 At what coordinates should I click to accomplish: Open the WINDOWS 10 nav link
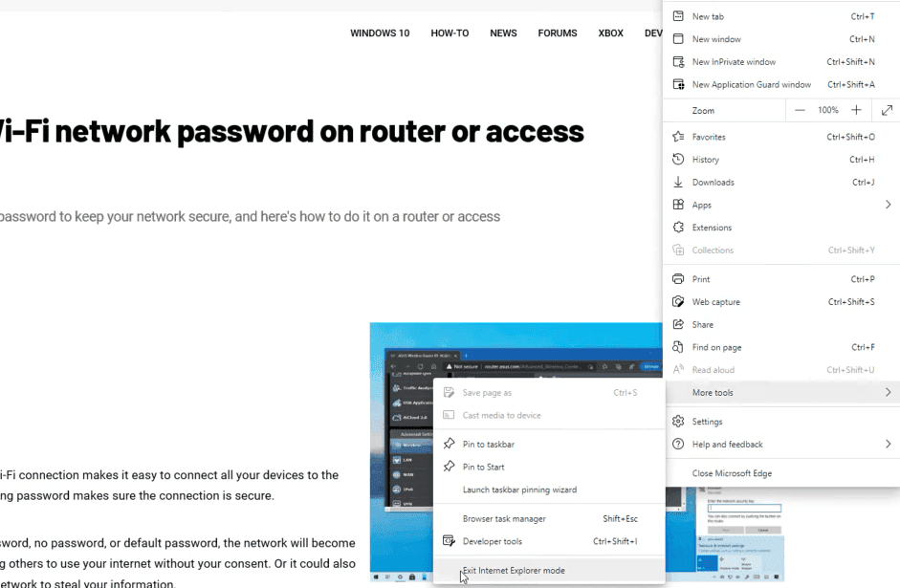pyautogui.click(x=380, y=33)
